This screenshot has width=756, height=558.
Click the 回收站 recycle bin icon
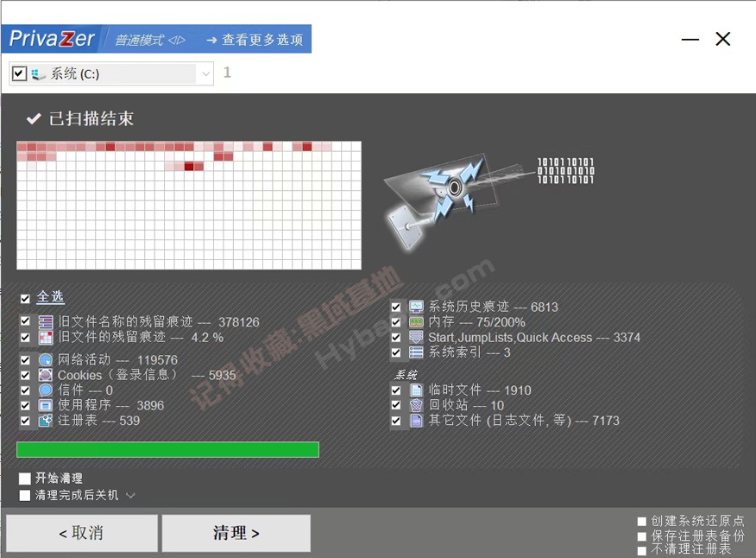(x=416, y=406)
